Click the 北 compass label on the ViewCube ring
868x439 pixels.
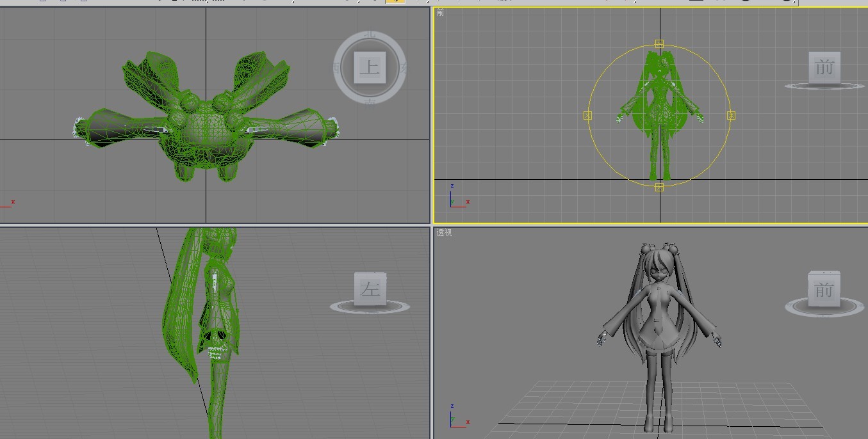click(x=370, y=35)
